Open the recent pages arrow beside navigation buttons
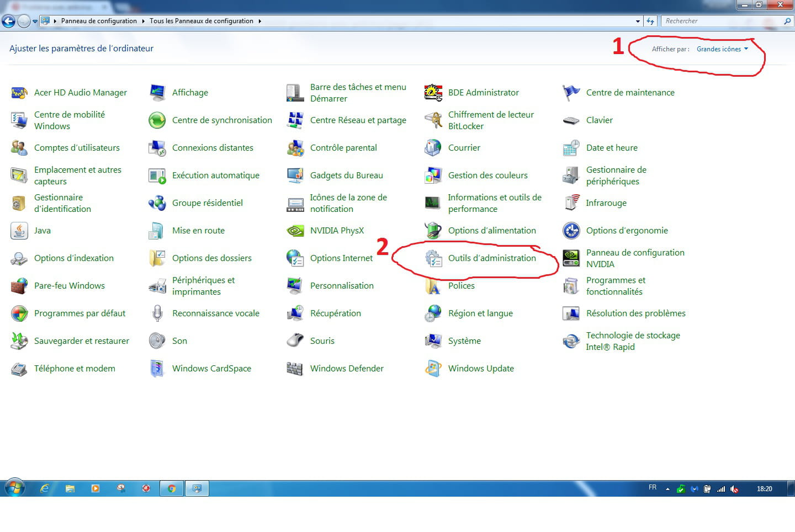The width and height of the screenshot is (795, 532). point(35,22)
